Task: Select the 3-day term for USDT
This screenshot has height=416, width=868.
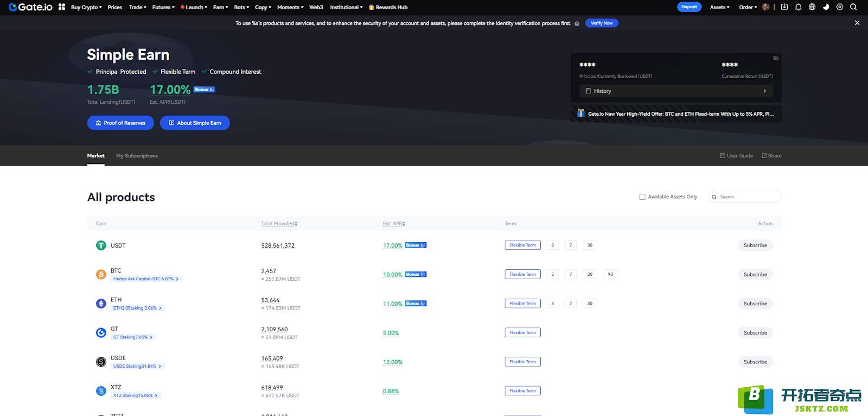Action: (x=552, y=245)
